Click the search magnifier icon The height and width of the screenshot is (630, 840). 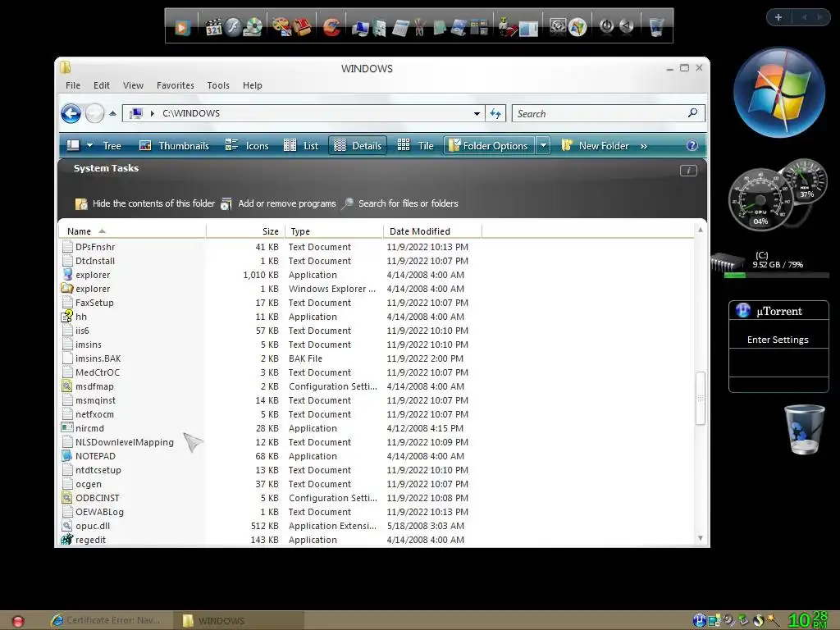692,113
